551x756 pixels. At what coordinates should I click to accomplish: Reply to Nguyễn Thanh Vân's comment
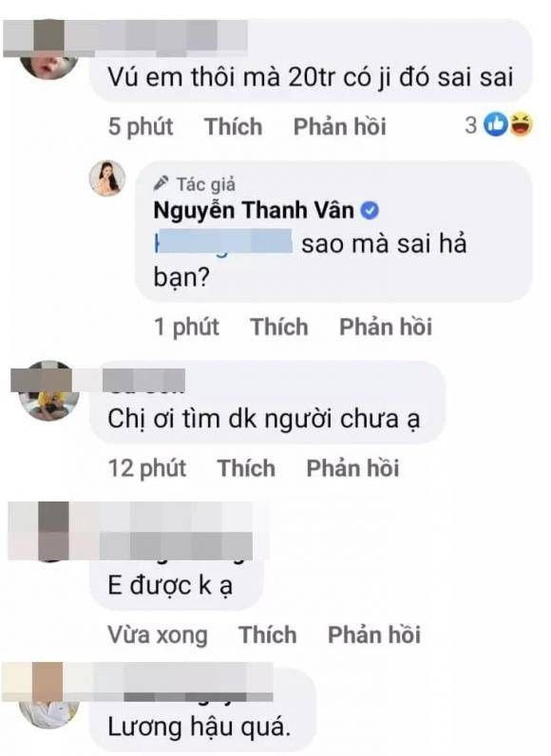tap(386, 327)
